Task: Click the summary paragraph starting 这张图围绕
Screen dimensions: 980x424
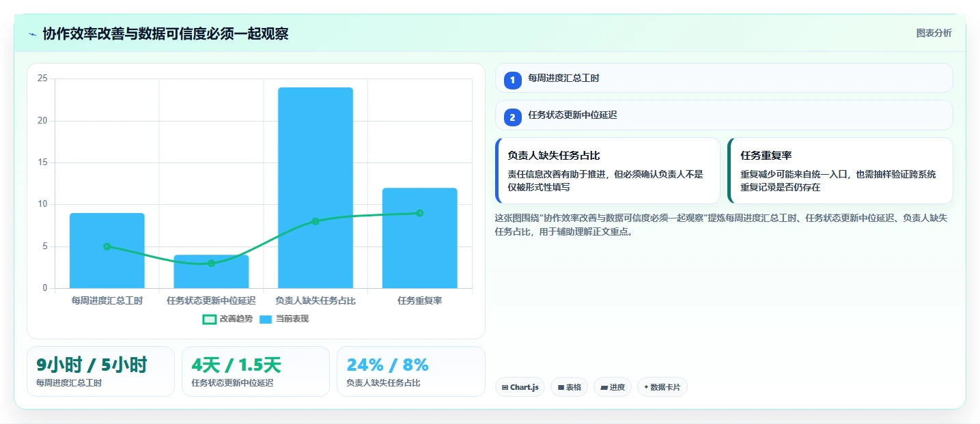Action: click(720, 225)
